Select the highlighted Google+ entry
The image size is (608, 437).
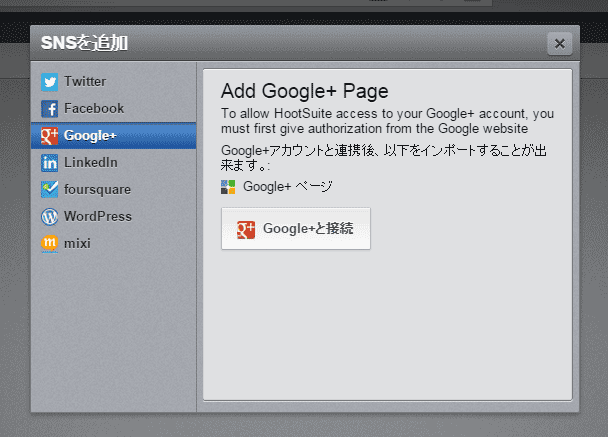click(114, 136)
